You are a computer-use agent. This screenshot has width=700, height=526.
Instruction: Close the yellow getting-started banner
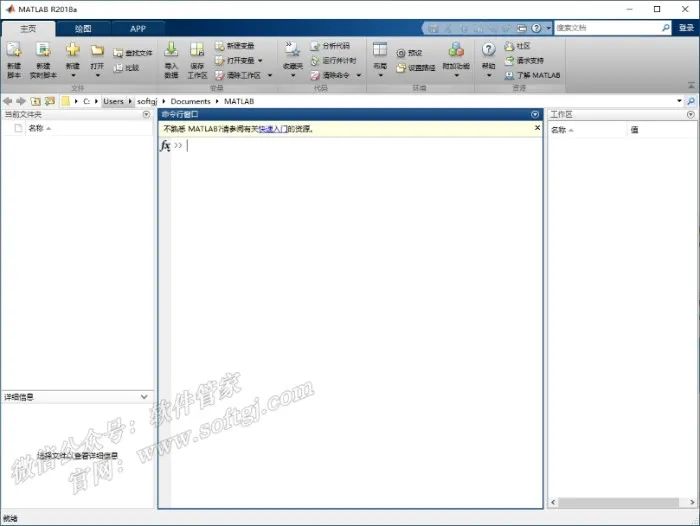pos(537,128)
